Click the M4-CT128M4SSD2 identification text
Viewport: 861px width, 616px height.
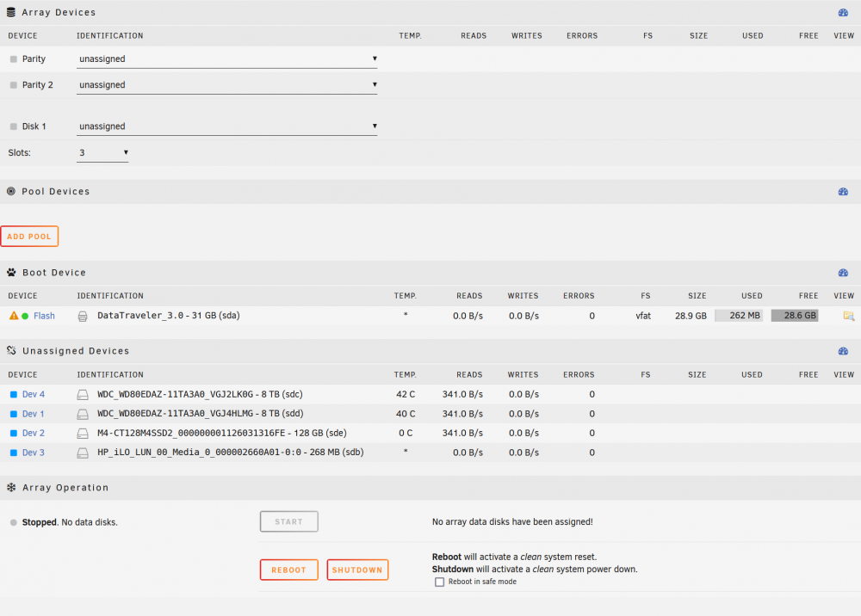coord(222,434)
